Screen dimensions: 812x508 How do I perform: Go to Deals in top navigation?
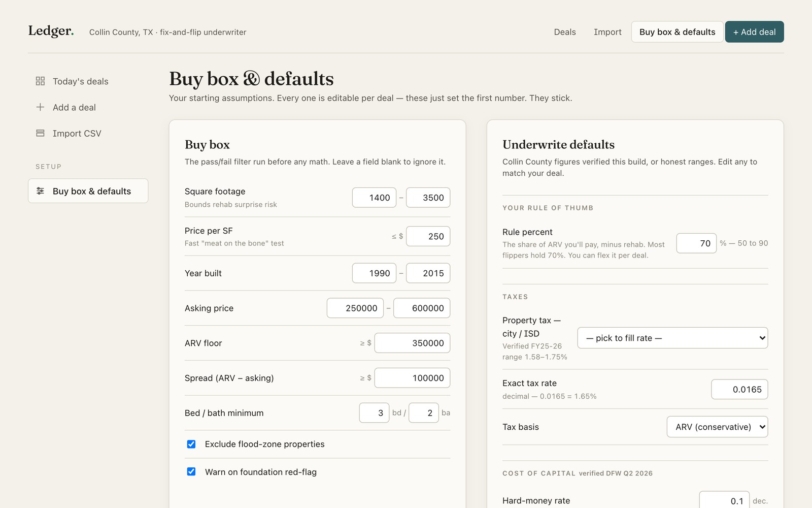point(565,32)
